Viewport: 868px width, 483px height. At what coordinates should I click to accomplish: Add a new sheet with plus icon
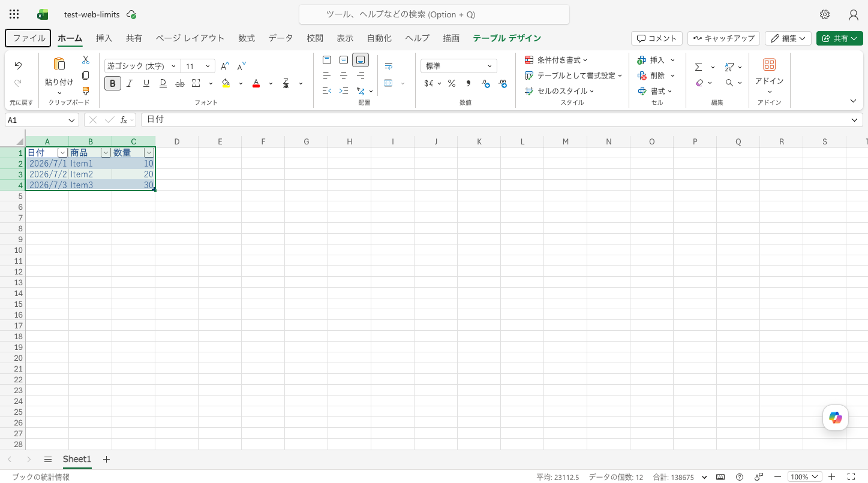(x=106, y=459)
